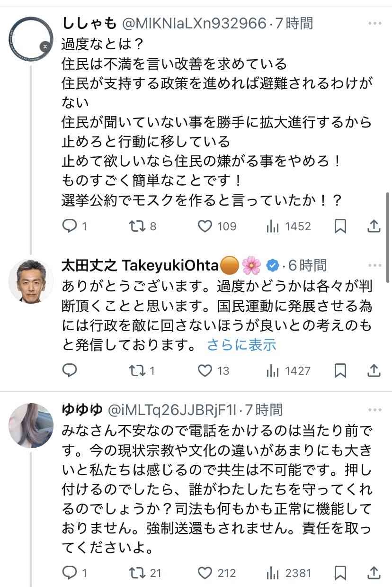Reply to ししゃも's post
Screen dimensions: 392x587
[x=70, y=226]
